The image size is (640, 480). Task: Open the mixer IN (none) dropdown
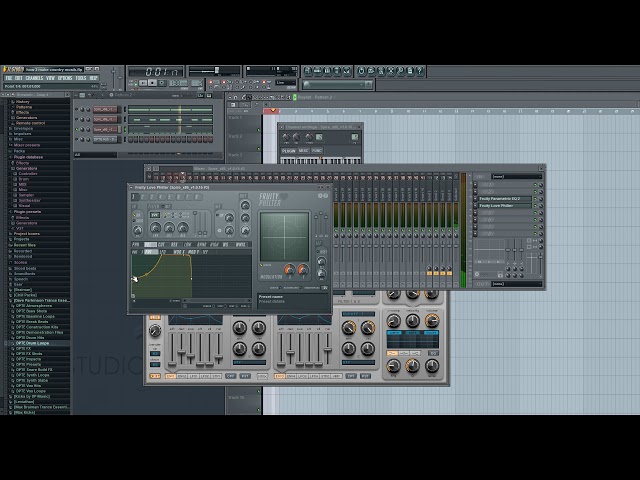[517, 177]
